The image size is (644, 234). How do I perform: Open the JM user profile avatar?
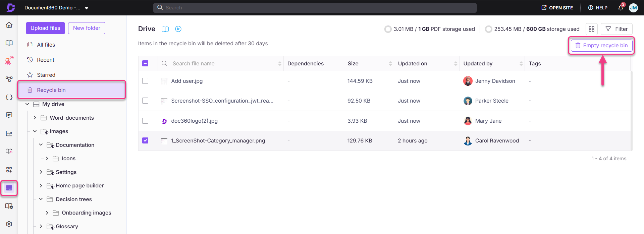coord(633,8)
